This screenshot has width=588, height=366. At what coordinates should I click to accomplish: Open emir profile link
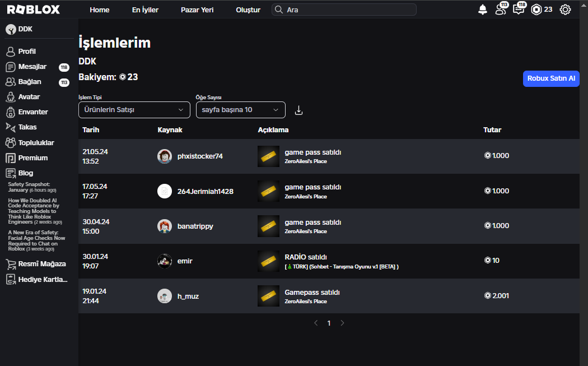[x=185, y=261]
